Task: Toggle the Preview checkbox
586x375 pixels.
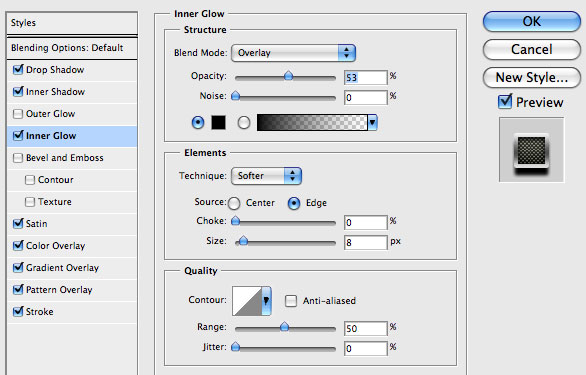Action: pyautogui.click(x=505, y=102)
